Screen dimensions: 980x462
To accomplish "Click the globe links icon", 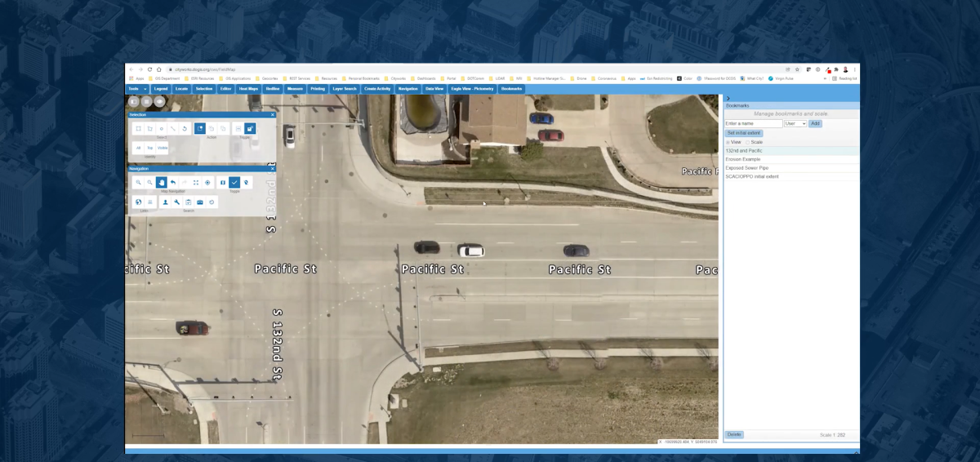I will 139,202.
